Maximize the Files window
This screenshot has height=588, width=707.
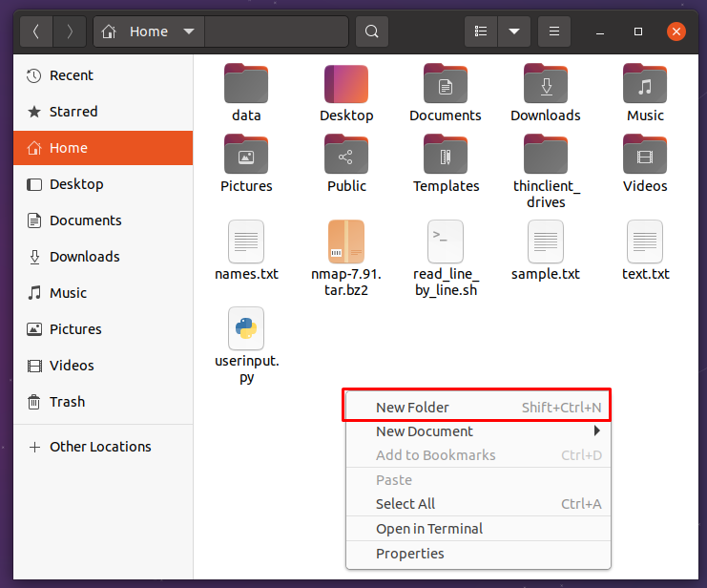[638, 31]
